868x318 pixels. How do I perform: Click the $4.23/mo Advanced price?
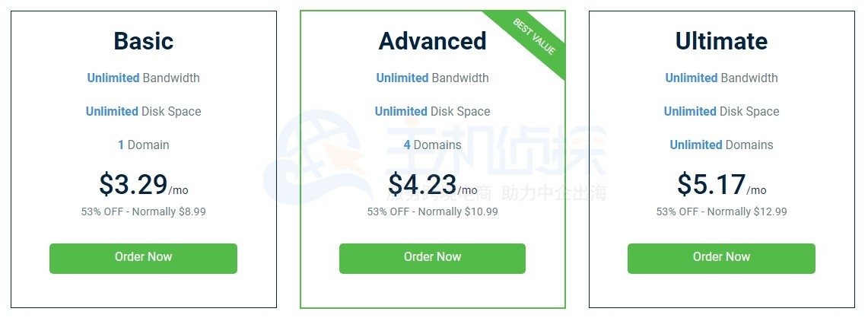pyautogui.click(x=432, y=185)
